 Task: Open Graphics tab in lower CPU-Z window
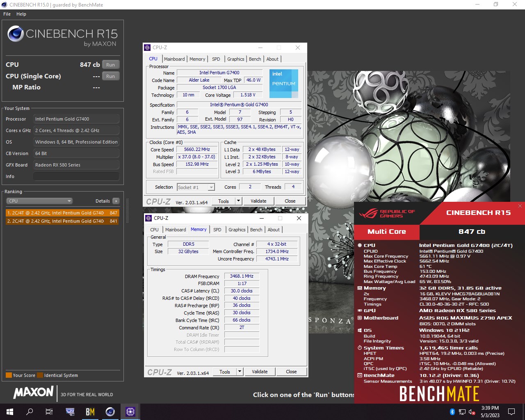(237, 230)
